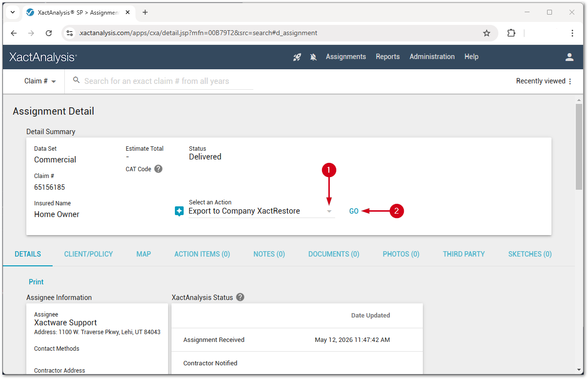Open the browser tab search dropdown
This screenshot has width=588, height=379.
coord(13,12)
